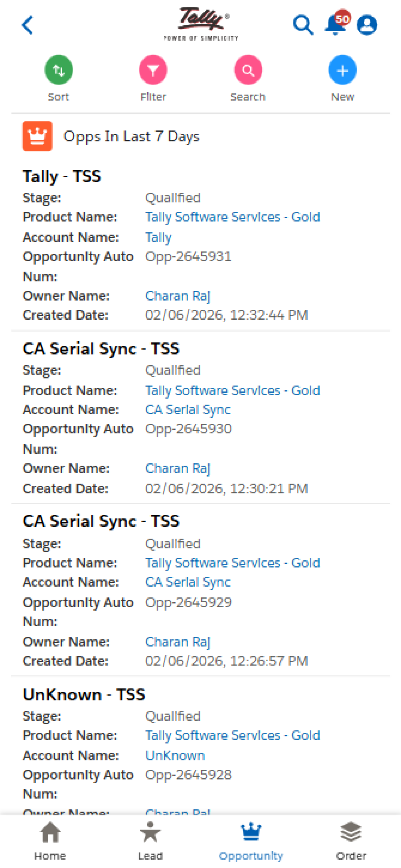Open the Tally - TSS opportunity title
This screenshot has height=868, width=401.
pyautogui.click(x=62, y=176)
